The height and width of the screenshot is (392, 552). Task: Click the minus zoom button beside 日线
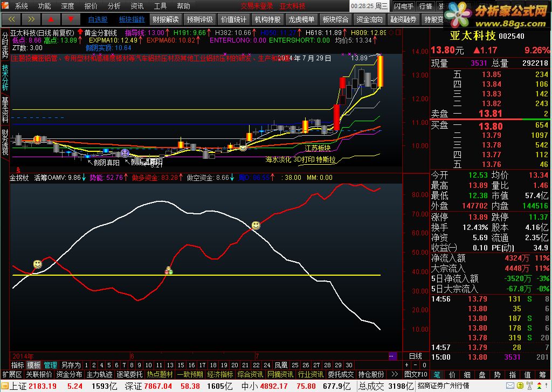coord(416,365)
